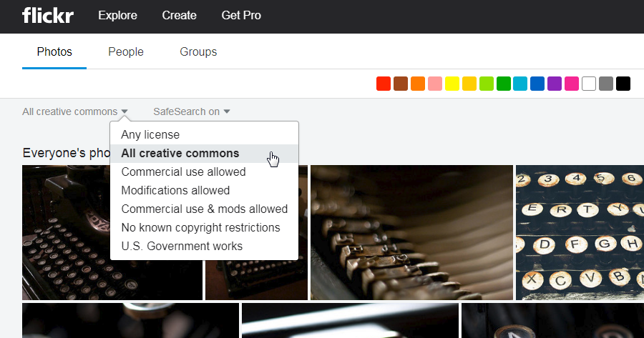Expand the SafeSearch on dropdown
The image size is (644, 338).
[191, 111]
